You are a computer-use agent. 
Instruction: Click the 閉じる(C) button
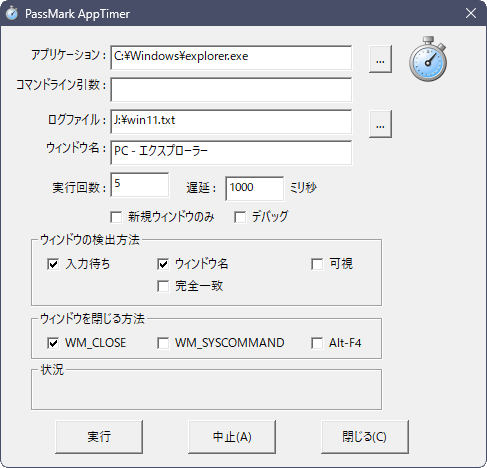[x=365, y=437]
